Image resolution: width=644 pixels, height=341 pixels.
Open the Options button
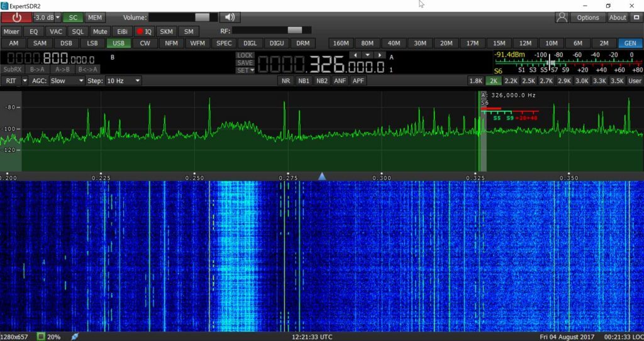(x=588, y=18)
